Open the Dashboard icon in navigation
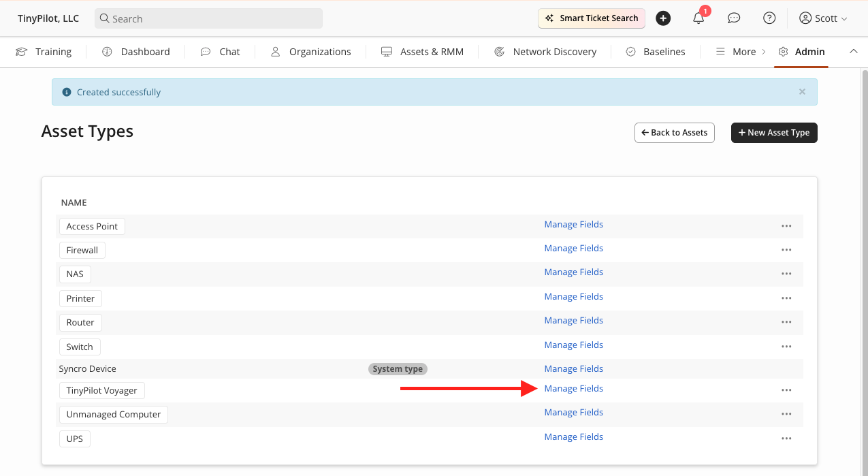This screenshot has height=476, width=868. (x=107, y=51)
